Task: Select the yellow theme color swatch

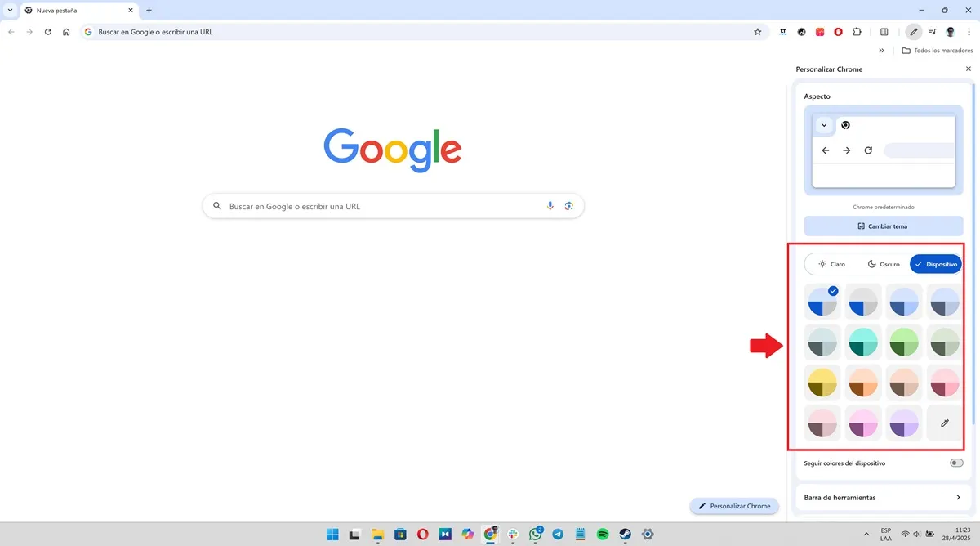Action: [822, 382]
